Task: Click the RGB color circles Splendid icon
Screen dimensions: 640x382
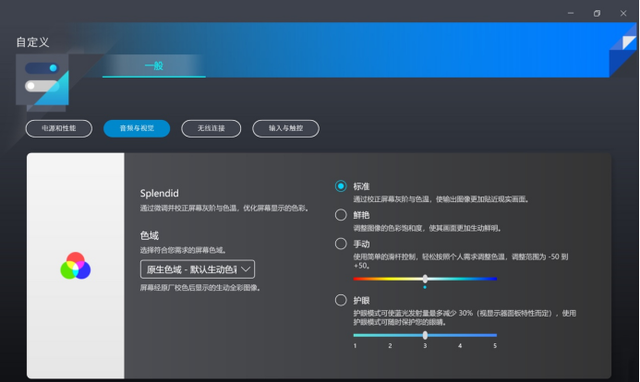Action: pos(76,266)
